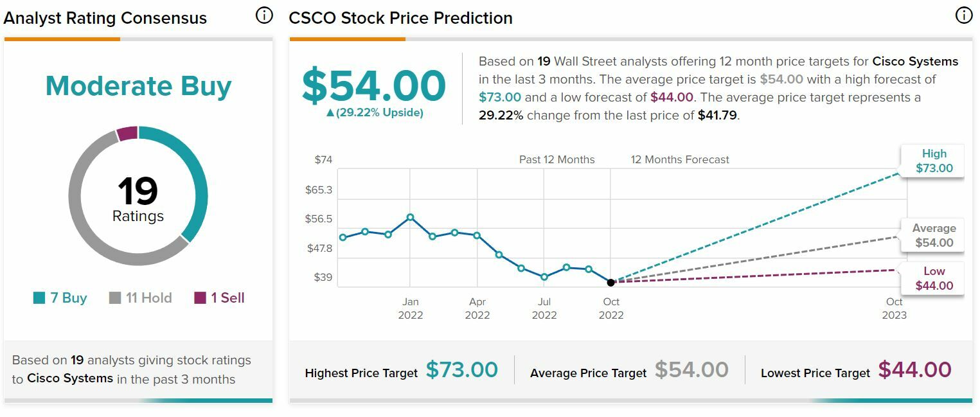Viewport: 980px width, 417px height.
Task: Click the purple Sell legend square
Action: click(x=200, y=298)
